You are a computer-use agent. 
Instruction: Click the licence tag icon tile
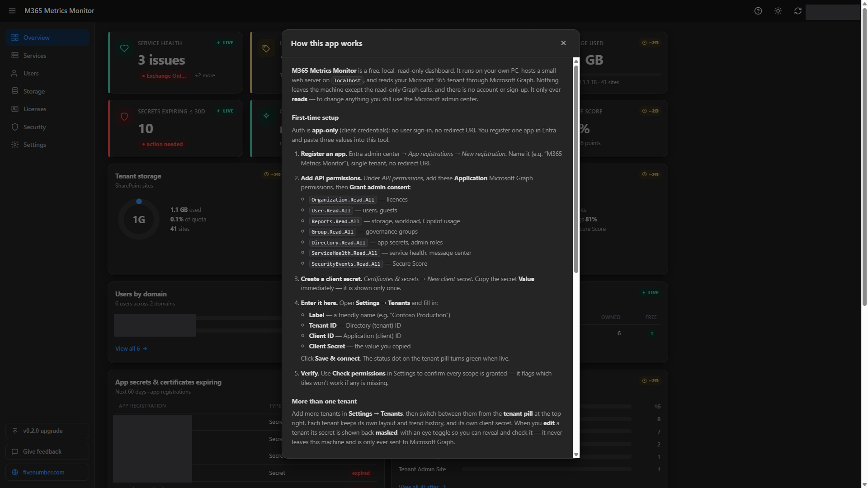(x=266, y=48)
